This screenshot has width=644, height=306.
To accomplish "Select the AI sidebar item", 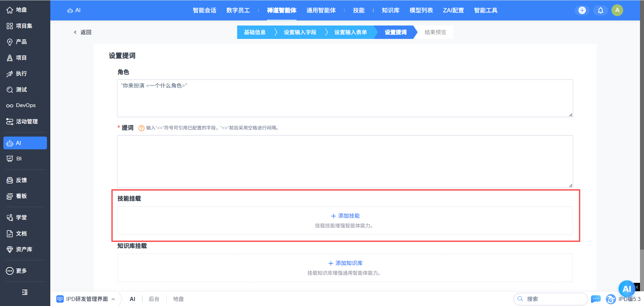I will (25, 143).
